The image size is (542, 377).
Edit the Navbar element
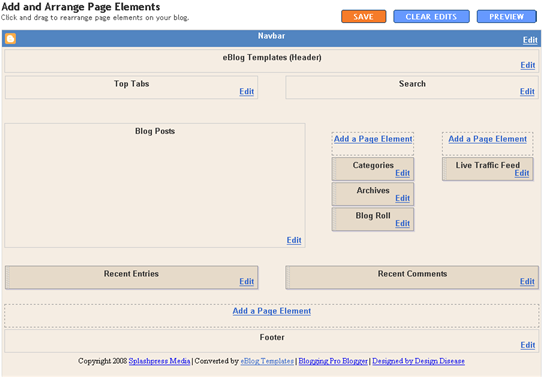point(530,40)
